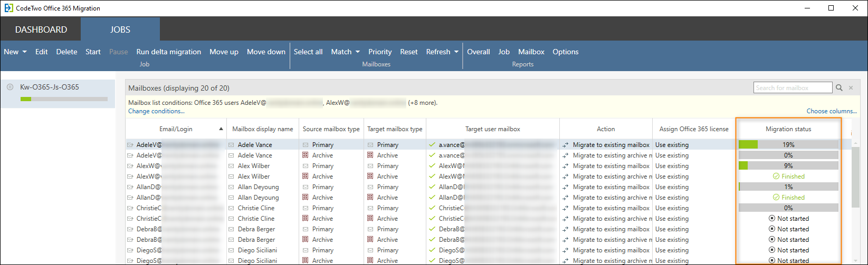Screen dimensions: 868x265
Task: Click envelope icon beside Diego Siciliani Primary display name
Action: click(x=232, y=250)
